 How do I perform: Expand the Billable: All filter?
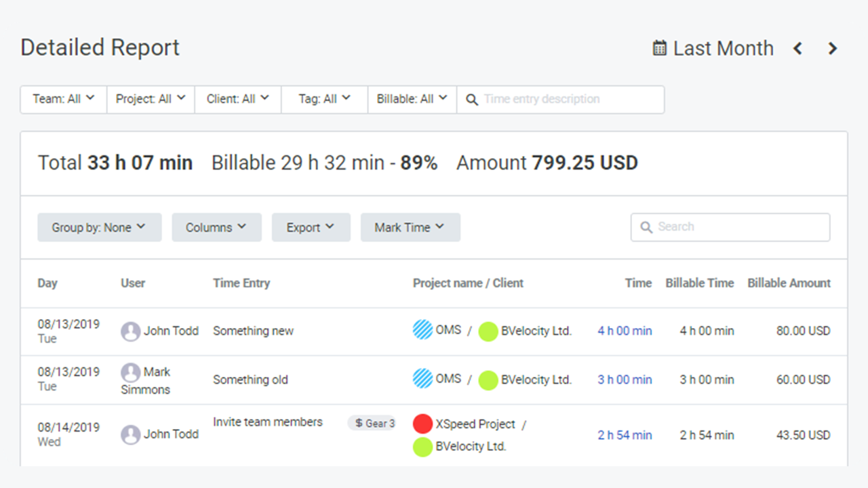click(x=412, y=99)
